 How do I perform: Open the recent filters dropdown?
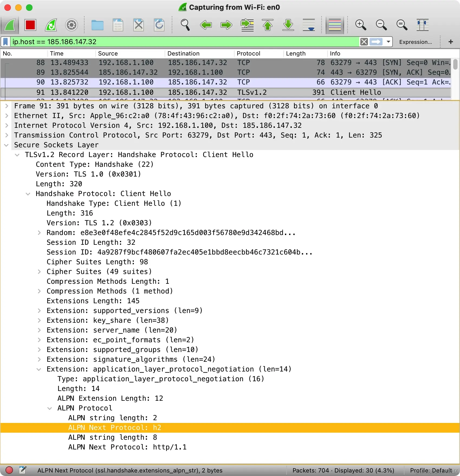[x=388, y=42]
